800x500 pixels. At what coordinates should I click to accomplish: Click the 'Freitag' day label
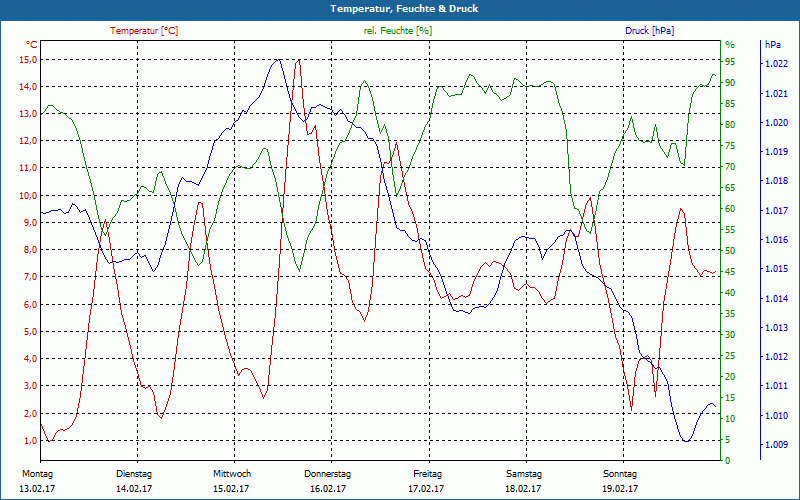pos(428,474)
